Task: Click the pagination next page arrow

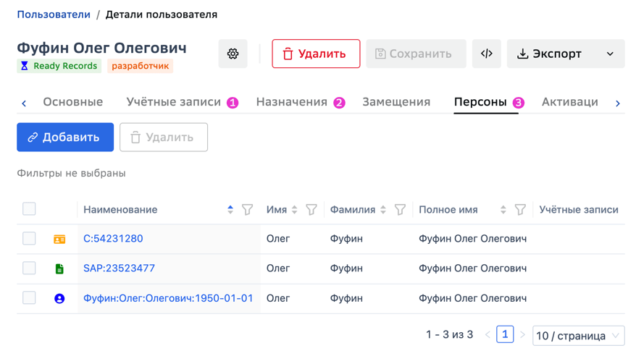Action: [522, 335]
